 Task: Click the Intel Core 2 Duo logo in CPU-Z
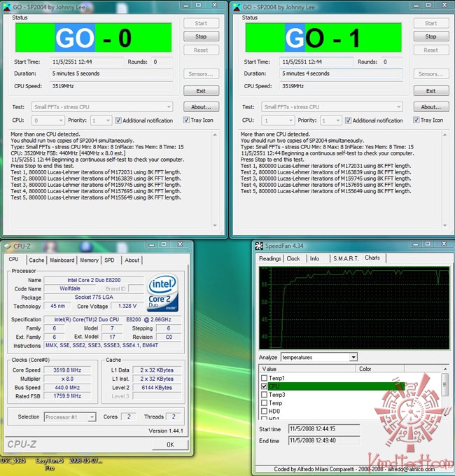pos(162,293)
